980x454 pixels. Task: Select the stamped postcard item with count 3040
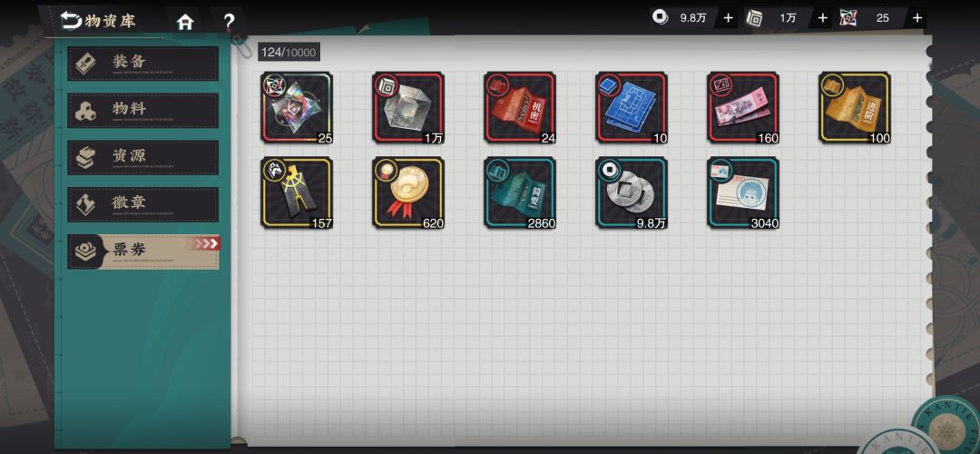pos(743,192)
